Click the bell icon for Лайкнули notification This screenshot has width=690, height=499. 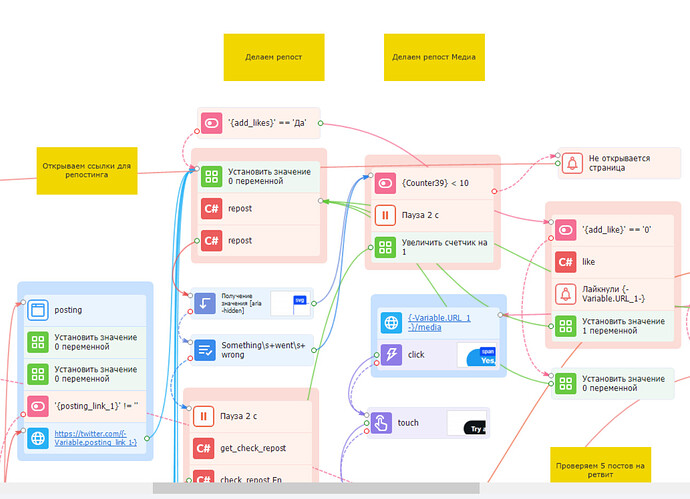click(565, 294)
